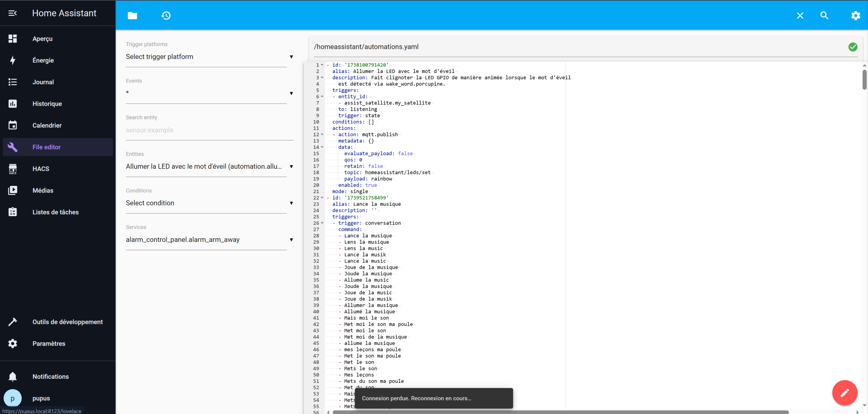Click the 'Connexion perdue' toast message

(434, 398)
